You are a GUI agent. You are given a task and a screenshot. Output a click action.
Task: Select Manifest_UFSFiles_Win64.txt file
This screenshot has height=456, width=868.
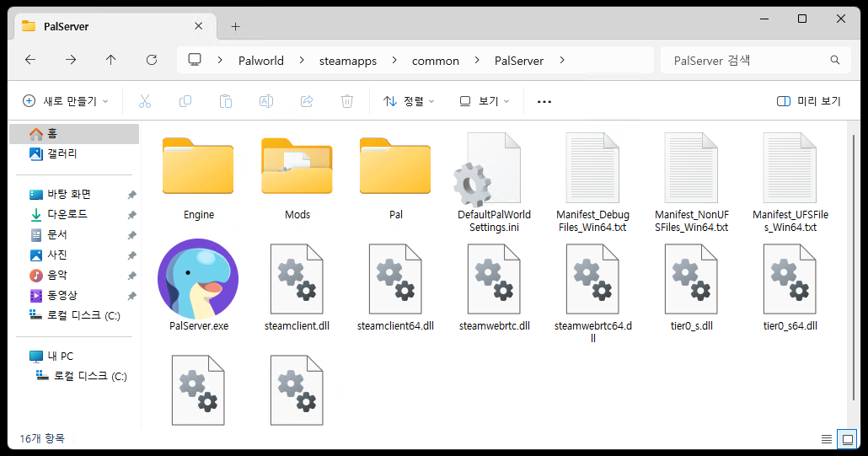coord(790,183)
